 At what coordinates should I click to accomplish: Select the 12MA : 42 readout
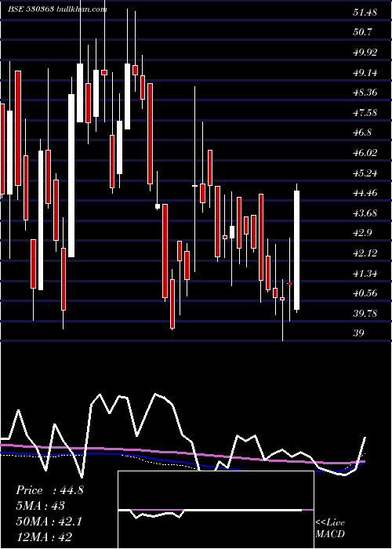[44, 537]
